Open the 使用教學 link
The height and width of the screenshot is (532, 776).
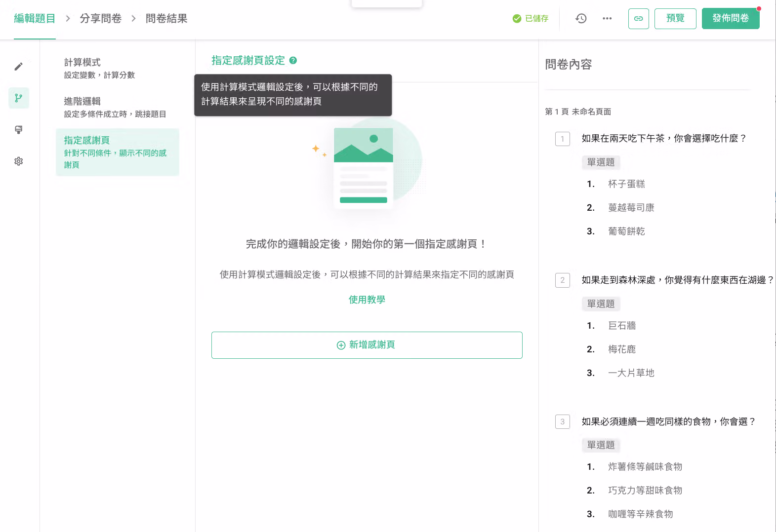[367, 300]
